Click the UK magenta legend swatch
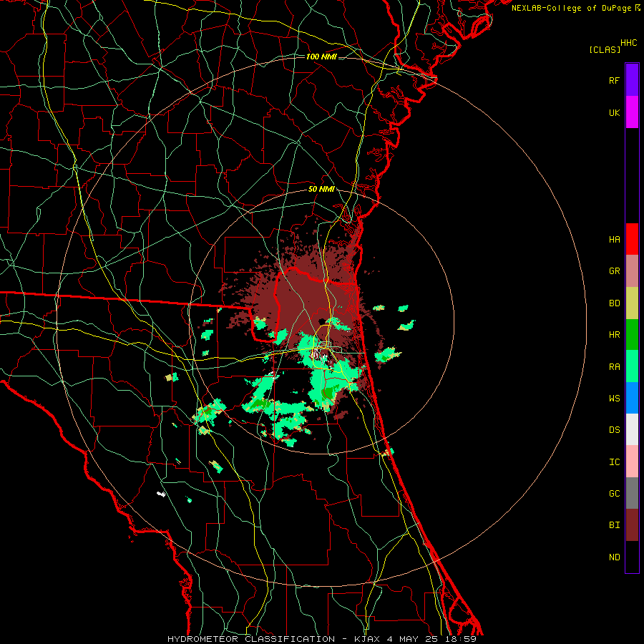The height and width of the screenshot is (644, 644). pos(632,112)
